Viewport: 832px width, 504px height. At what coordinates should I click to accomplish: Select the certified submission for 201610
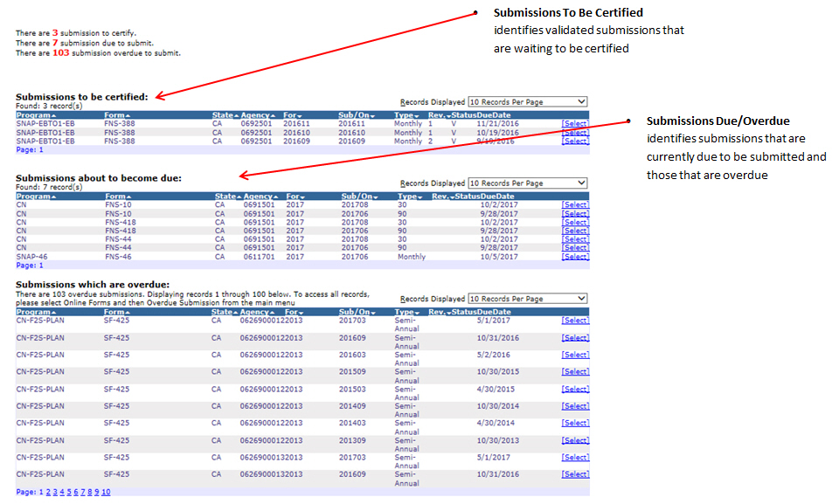pos(575,132)
